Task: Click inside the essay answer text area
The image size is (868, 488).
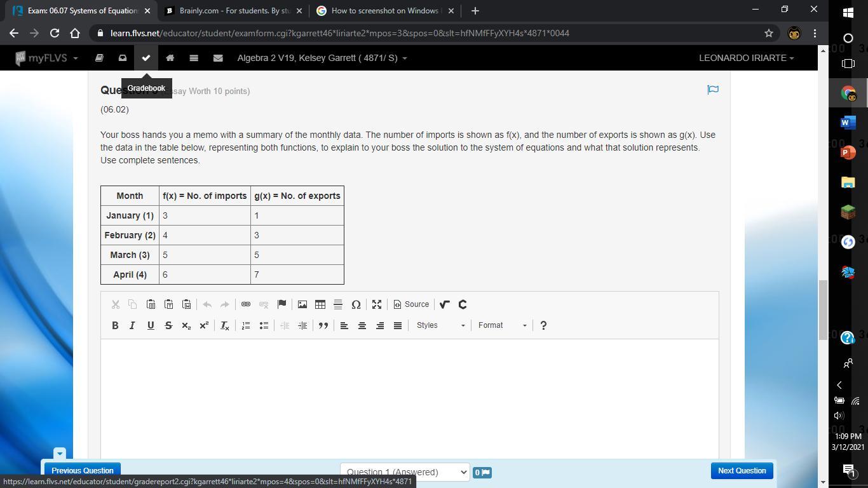Action: point(410,398)
